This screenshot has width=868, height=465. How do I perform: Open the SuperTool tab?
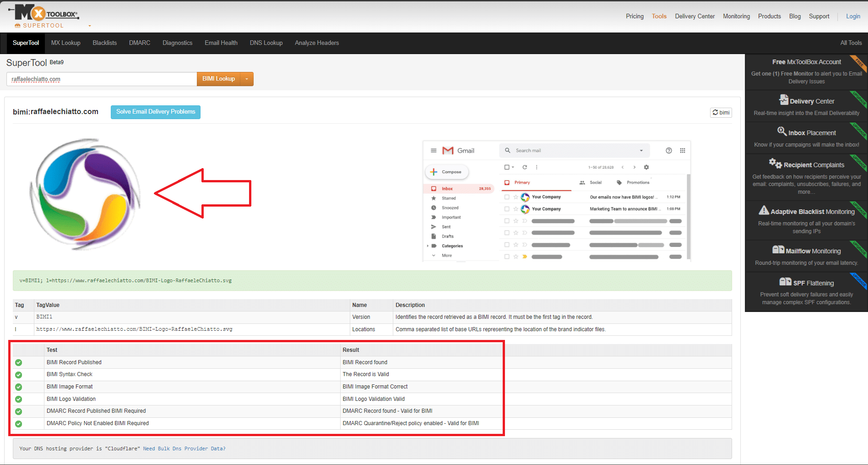point(26,43)
